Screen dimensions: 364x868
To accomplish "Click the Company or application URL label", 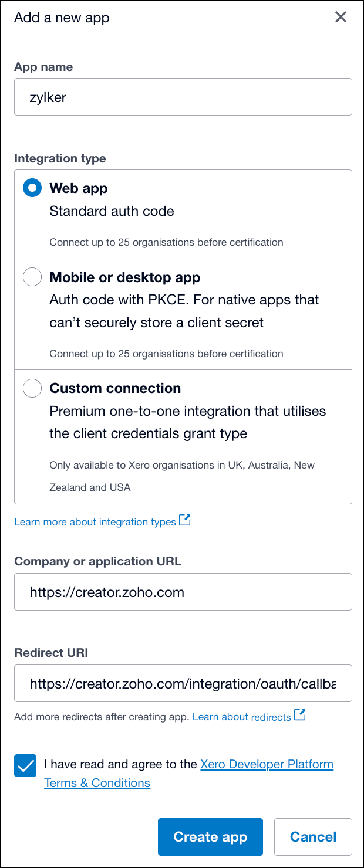I will coord(97,561).
